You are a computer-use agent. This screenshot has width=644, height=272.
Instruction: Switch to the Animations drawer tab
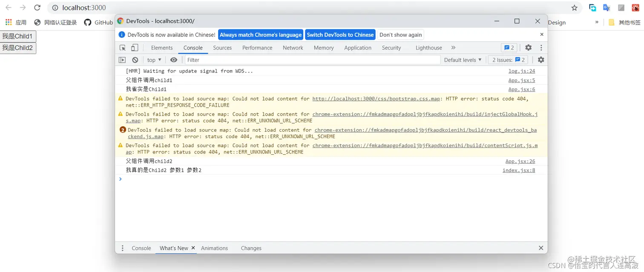[214, 248]
